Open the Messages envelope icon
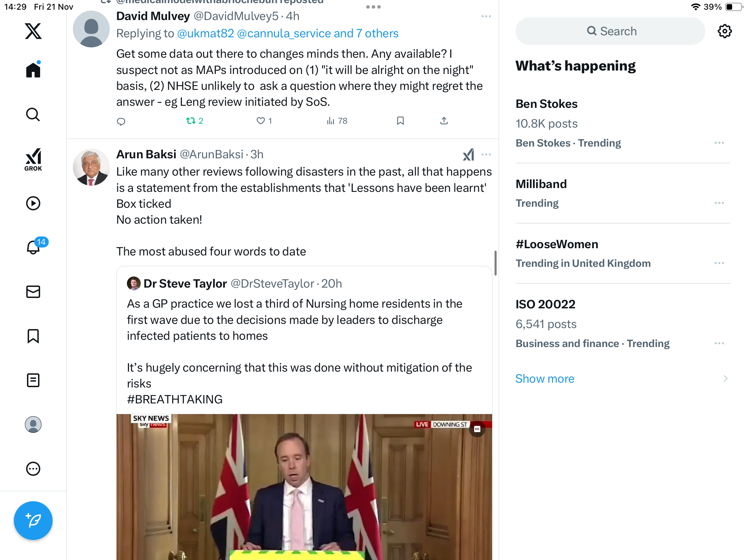Viewport: 747px width, 560px height. [33, 292]
